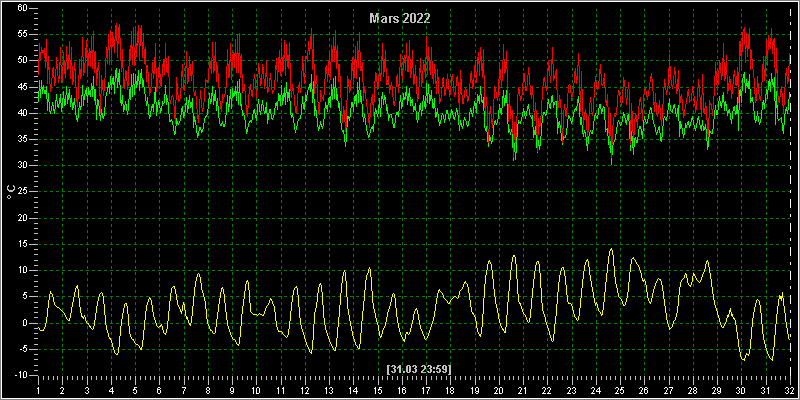800x400 pixels.
Task: Click the [31.03 23:59] timestamp label
Action: pyautogui.click(x=419, y=368)
